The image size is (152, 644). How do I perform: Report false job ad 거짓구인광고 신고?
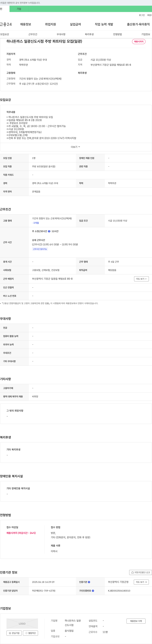click(140, 572)
